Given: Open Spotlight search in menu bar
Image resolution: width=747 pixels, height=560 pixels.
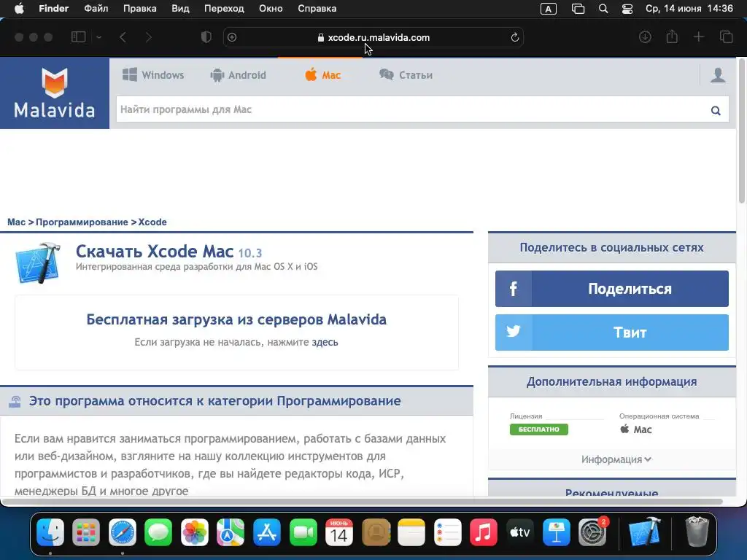Looking at the screenshot, I should [603, 9].
